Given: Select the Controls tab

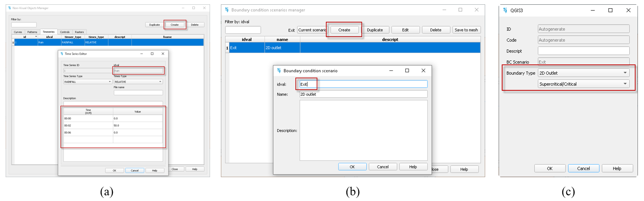Looking at the screenshot, I should click(65, 32).
